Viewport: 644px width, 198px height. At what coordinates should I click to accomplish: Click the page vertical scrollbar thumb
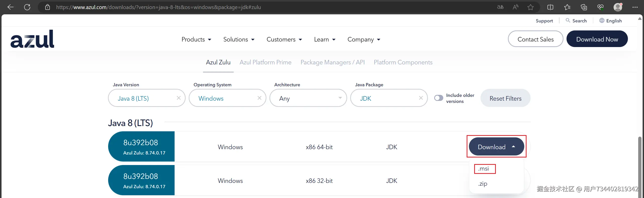(640, 166)
